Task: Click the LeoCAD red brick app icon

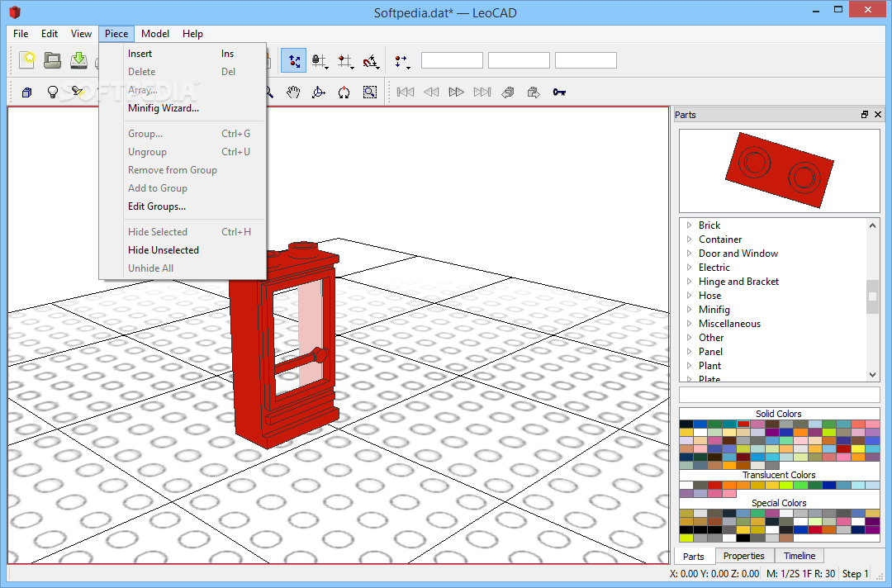Action: [15, 12]
